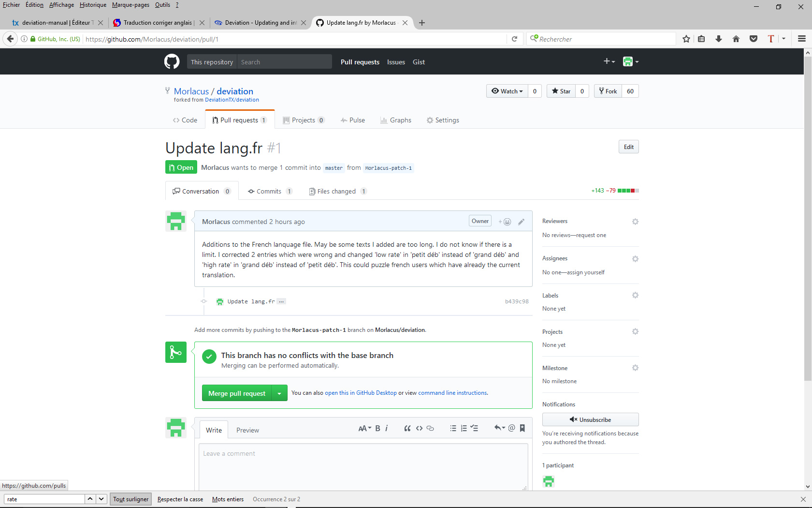Insert a link in comment editor
Image resolution: width=812 pixels, height=508 pixels.
[430, 428]
